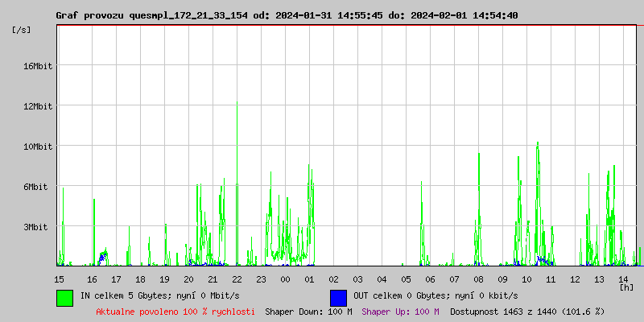Select hour 22 on the time axis
The width and height of the screenshot is (644, 322).
237,279
